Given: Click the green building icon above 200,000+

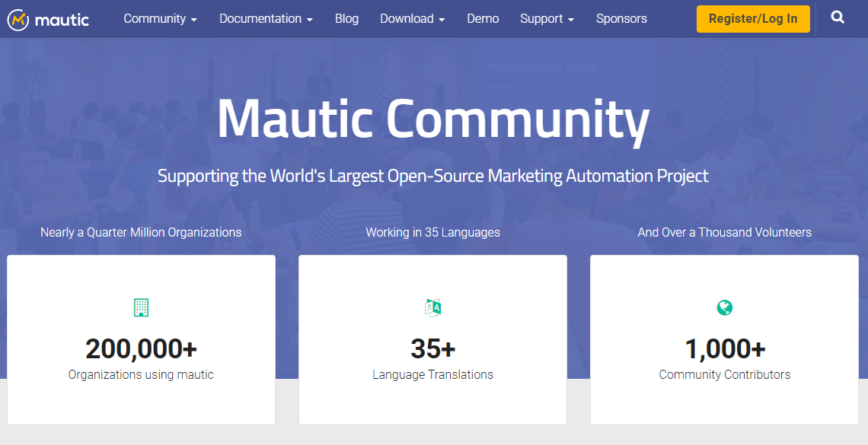Looking at the screenshot, I should pyautogui.click(x=141, y=307).
